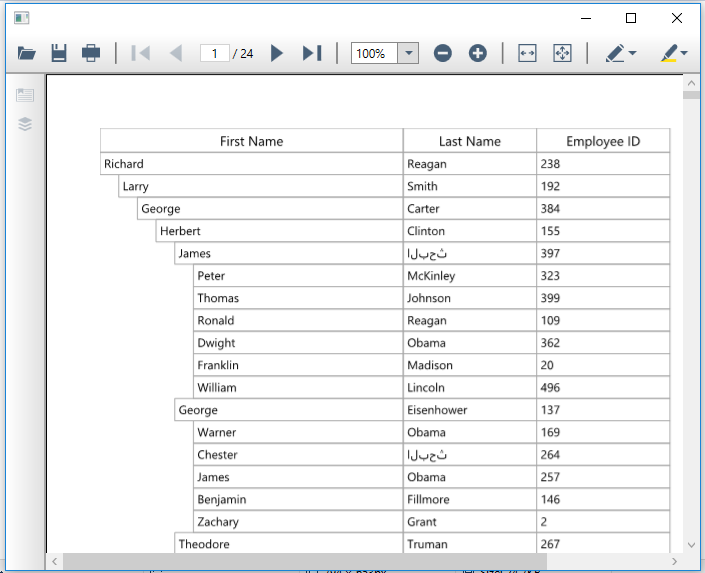Print the document with the printer icon

(91, 53)
